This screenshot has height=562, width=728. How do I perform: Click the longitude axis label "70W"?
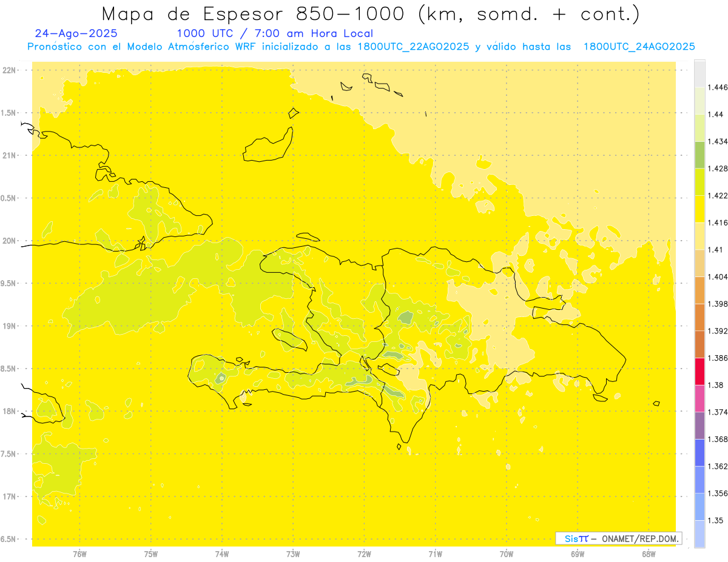tap(507, 554)
